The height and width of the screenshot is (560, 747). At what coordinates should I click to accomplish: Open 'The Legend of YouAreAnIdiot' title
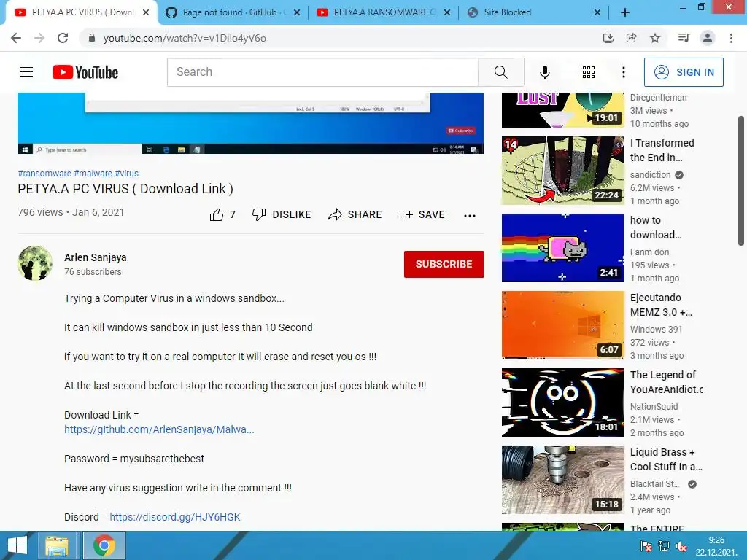667,382
